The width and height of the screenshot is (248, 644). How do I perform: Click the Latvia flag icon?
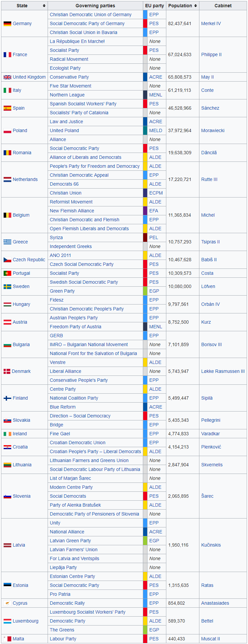point(7,545)
